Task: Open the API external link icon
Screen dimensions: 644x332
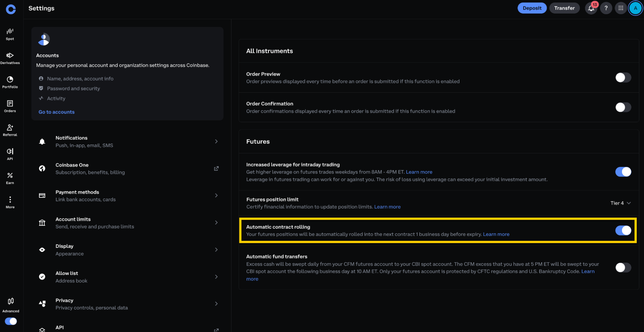Action: point(216,330)
